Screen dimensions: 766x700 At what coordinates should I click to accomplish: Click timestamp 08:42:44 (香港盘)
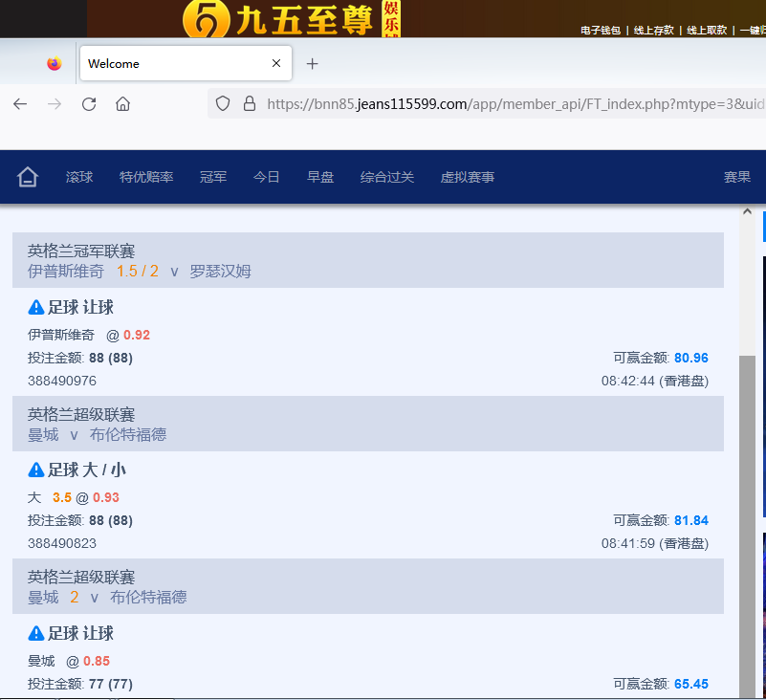(655, 381)
